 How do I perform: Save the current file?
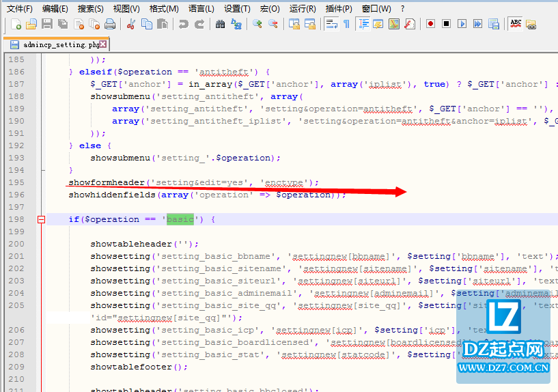(x=47, y=24)
